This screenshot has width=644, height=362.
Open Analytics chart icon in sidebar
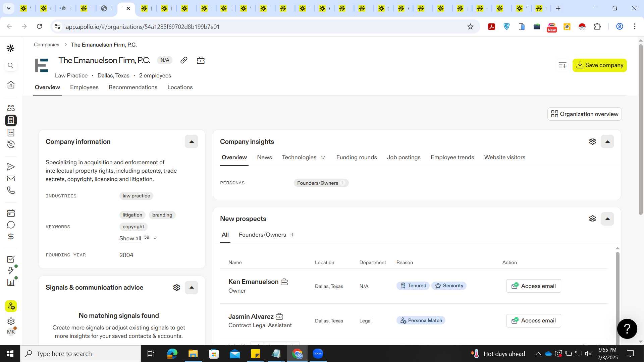click(11, 282)
